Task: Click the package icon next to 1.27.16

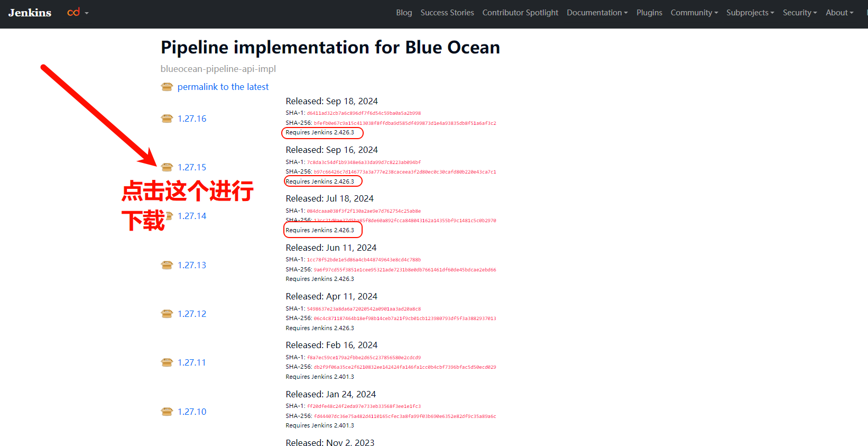Action: click(x=167, y=119)
